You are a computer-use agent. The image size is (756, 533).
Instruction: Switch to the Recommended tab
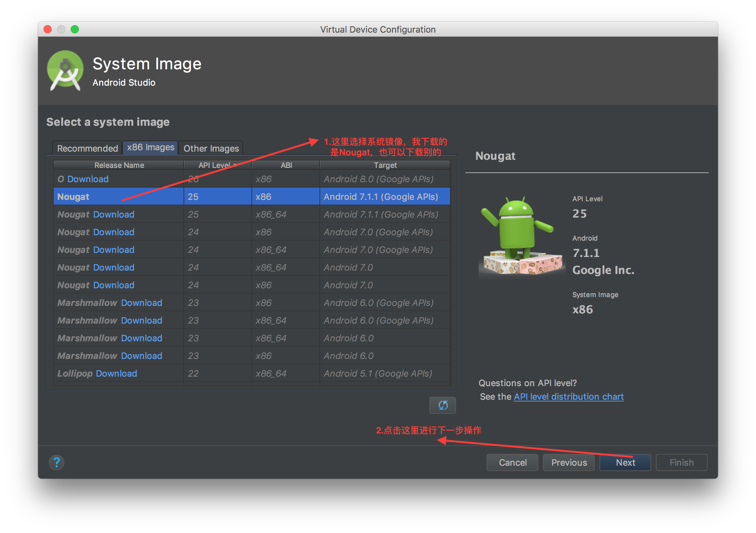(x=87, y=148)
